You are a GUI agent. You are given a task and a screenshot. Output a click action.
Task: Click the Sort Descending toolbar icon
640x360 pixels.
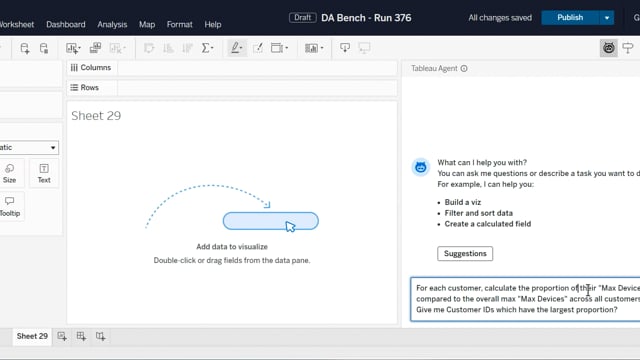187,48
